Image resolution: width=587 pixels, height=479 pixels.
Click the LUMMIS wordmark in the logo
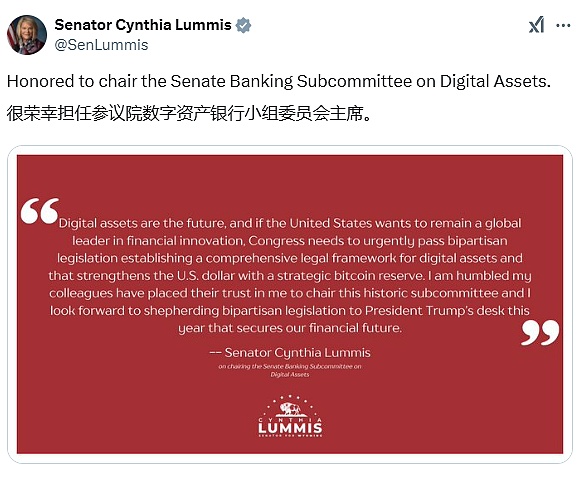[x=290, y=428]
